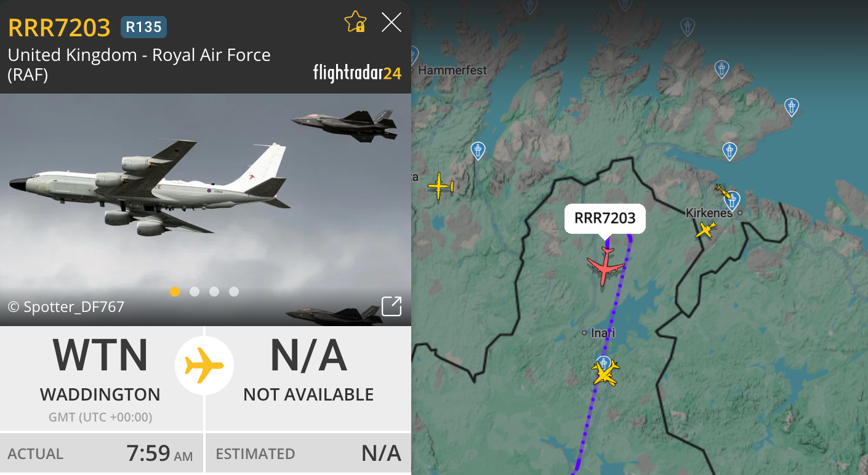The image size is (868, 475).
Task: Click the R135 aircraft type badge
Action: point(143,27)
